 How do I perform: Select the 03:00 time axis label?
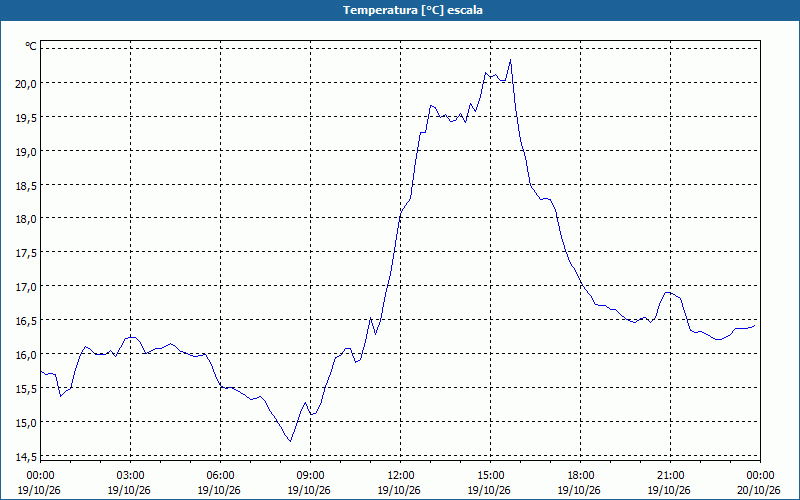point(131,476)
